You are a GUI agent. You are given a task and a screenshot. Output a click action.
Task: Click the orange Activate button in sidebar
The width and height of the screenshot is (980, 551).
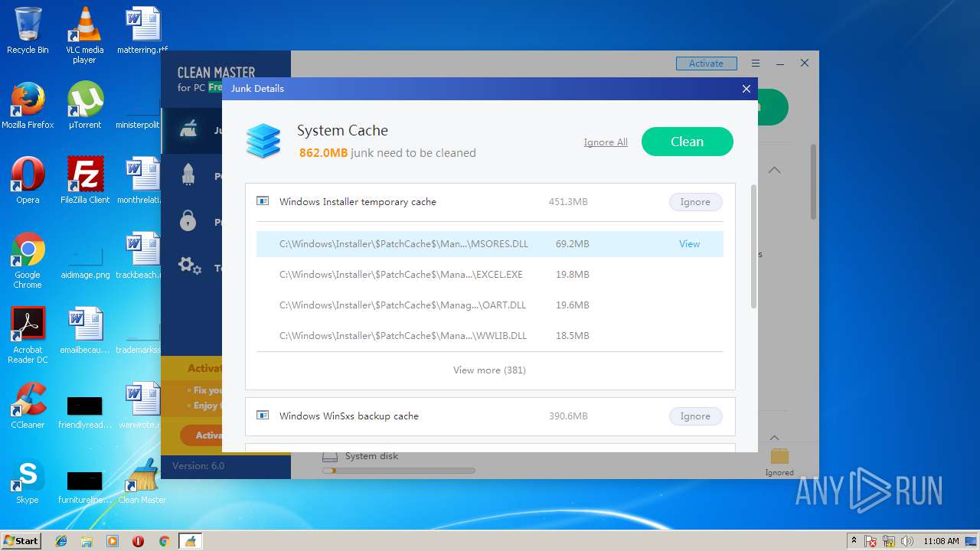pos(201,435)
